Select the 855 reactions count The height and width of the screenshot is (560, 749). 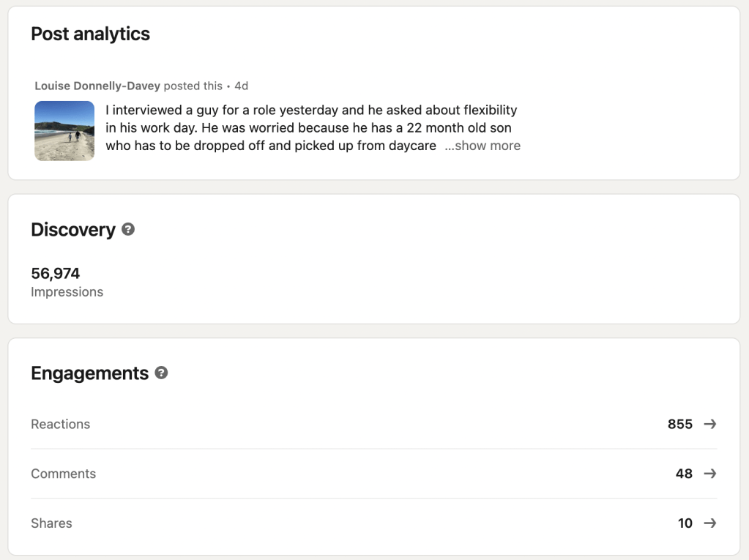(679, 424)
